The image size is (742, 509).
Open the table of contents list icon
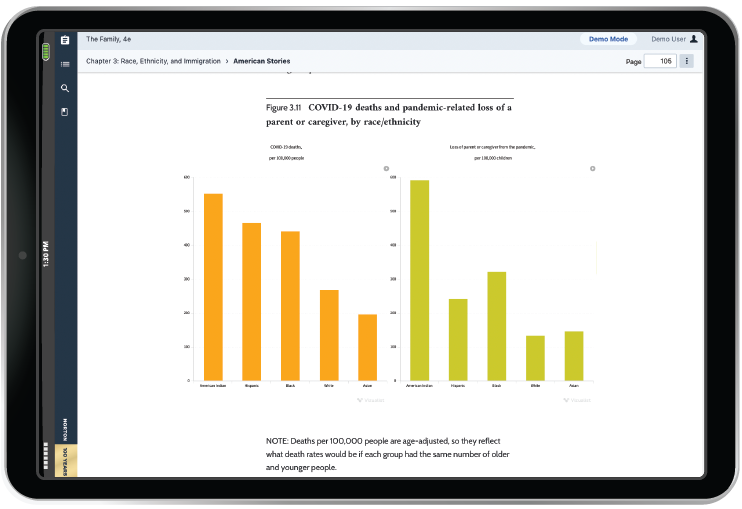(65, 64)
